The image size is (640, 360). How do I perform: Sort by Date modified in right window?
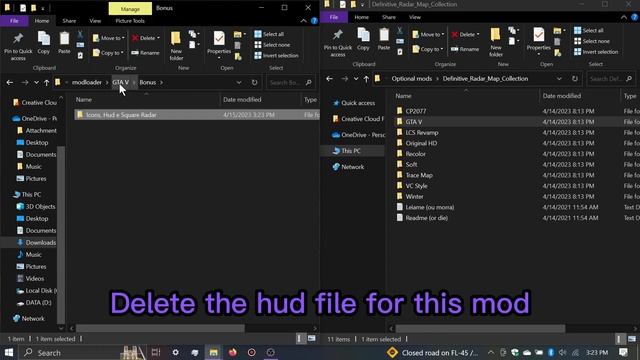coord(562,96)
